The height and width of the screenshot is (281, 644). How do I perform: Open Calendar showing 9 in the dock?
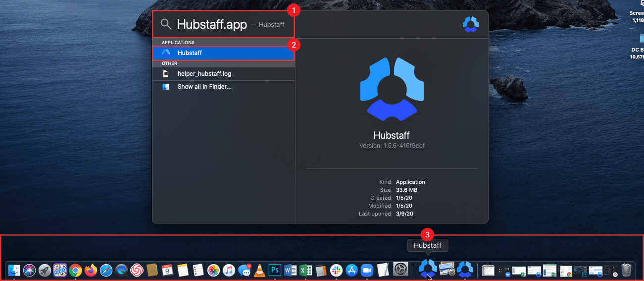tap(167, 270)
